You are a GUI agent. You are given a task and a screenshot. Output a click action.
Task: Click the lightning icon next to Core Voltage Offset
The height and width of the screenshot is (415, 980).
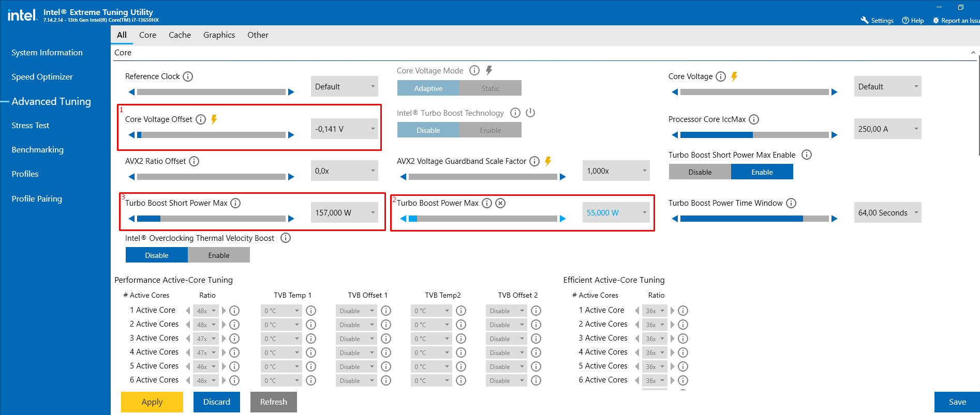214,119
